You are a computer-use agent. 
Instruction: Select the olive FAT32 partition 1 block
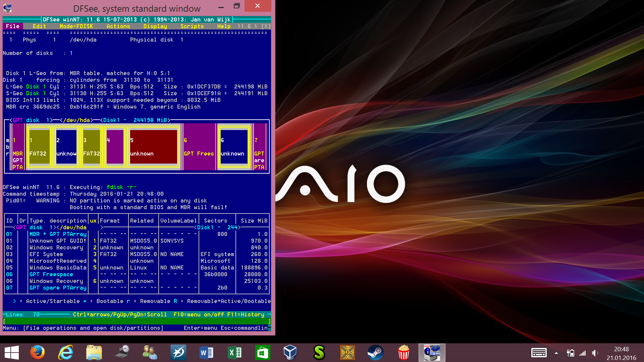click(x=39, y=147)
